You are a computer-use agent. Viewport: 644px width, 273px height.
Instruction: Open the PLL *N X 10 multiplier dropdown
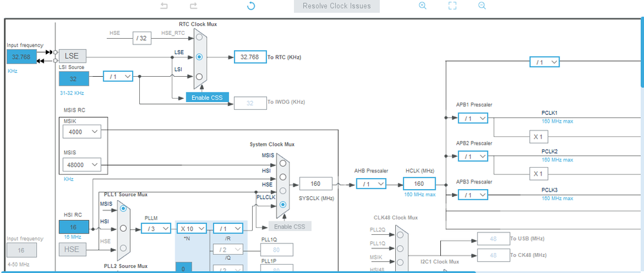click(192, 228)
